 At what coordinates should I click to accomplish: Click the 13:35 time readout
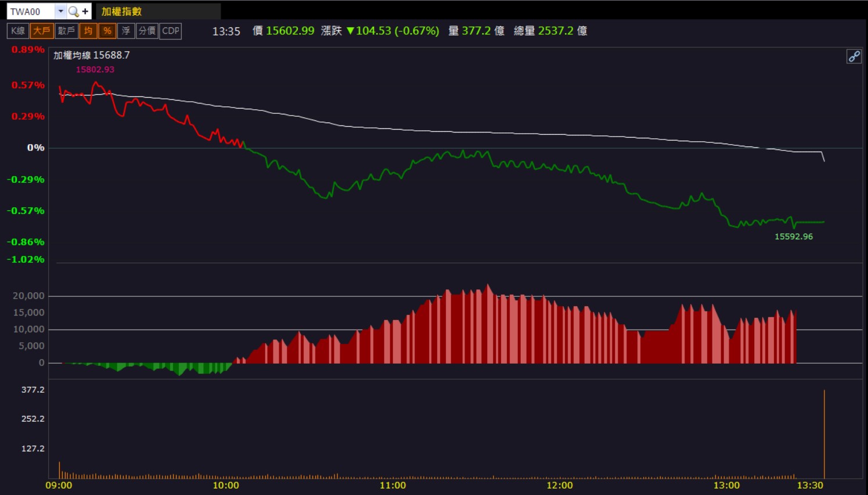226,31
